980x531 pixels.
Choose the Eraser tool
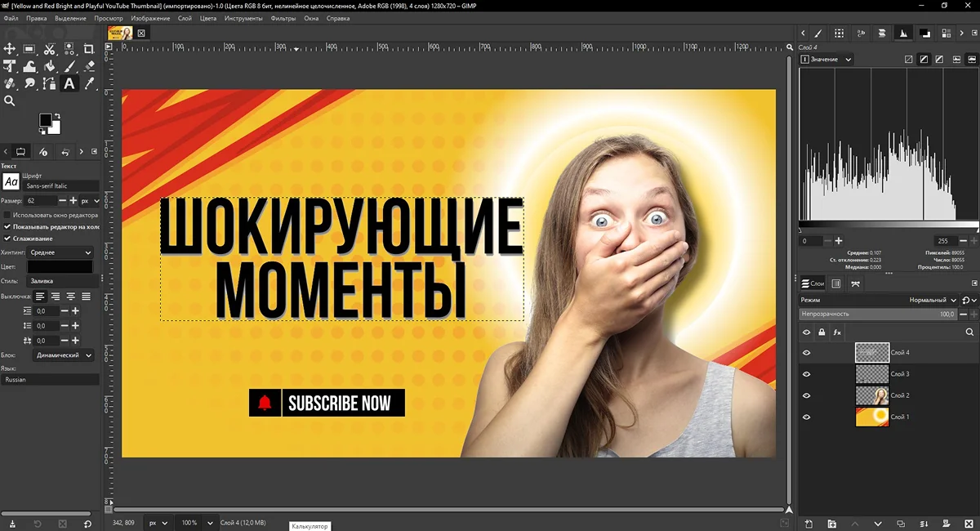tap(90, 66)
